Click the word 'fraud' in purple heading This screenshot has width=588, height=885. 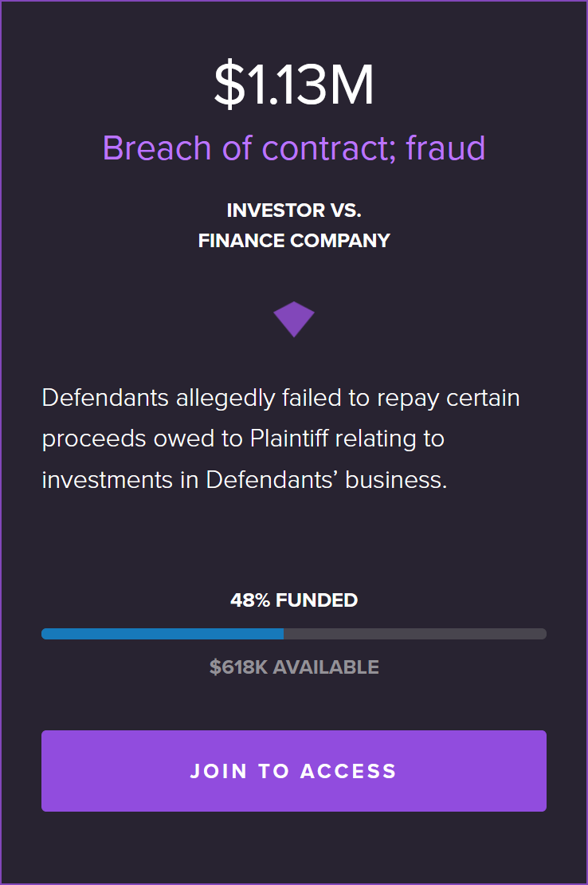[x=445, y=147]
